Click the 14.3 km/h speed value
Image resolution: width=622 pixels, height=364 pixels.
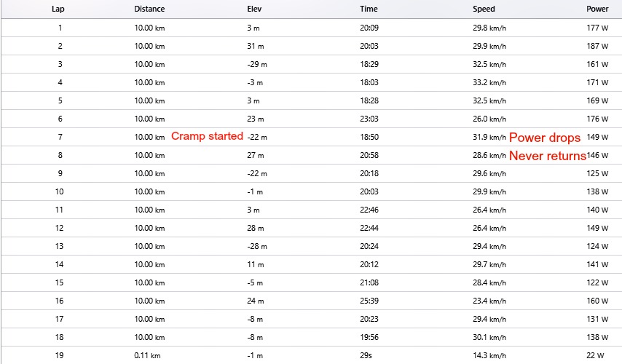[x=489, y=355]
